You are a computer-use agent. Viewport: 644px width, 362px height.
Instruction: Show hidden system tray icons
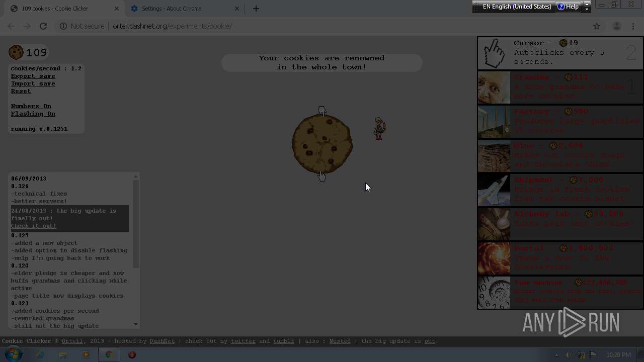[x=556, y=354]
